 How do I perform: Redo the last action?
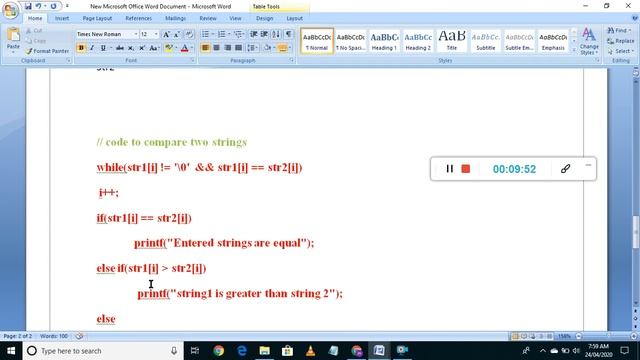pyautogui.click(x=53, y=6)
